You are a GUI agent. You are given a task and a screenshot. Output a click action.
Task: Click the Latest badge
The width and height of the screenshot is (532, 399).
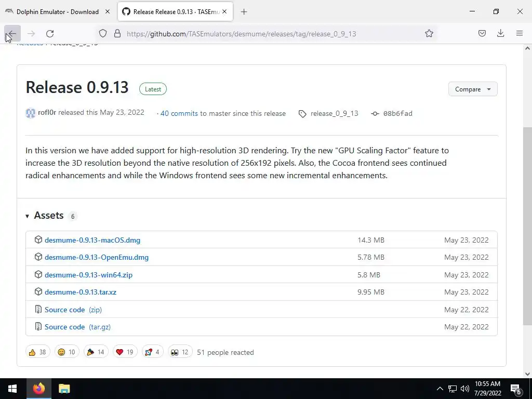click(153, 89)
